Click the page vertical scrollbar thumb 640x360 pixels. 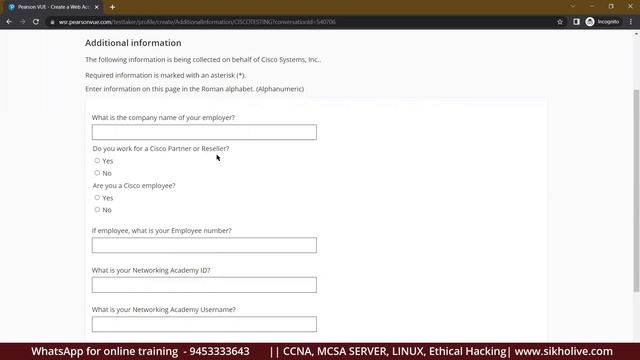[636, 191]
